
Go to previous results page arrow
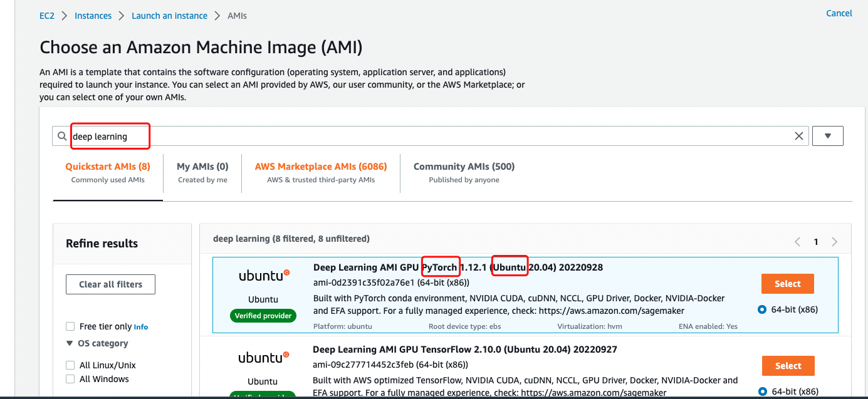tap(798, 242)
